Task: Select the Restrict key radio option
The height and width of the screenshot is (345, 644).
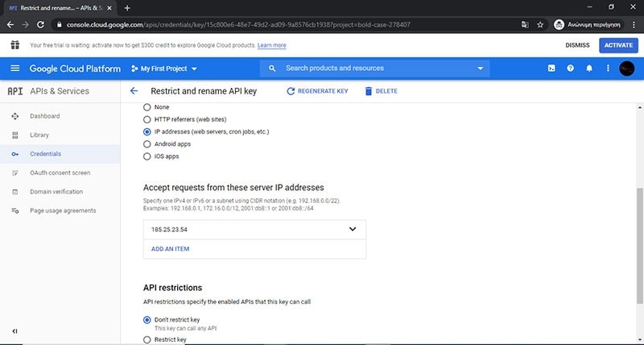Action: pos(147,340)
